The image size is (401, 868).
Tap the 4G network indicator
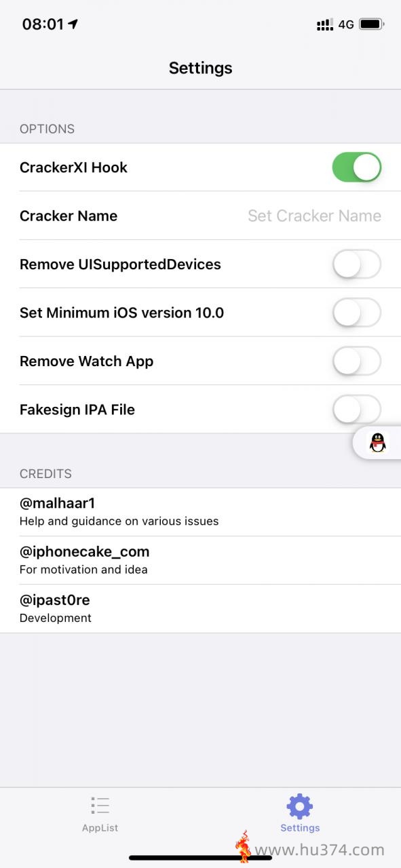(346, 25)
